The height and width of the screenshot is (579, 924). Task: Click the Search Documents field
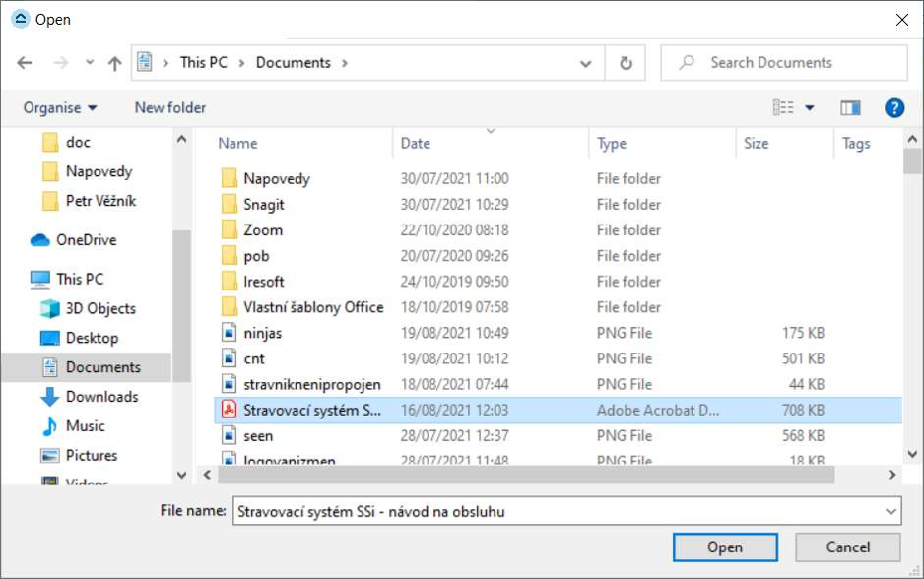pos(784,62)
